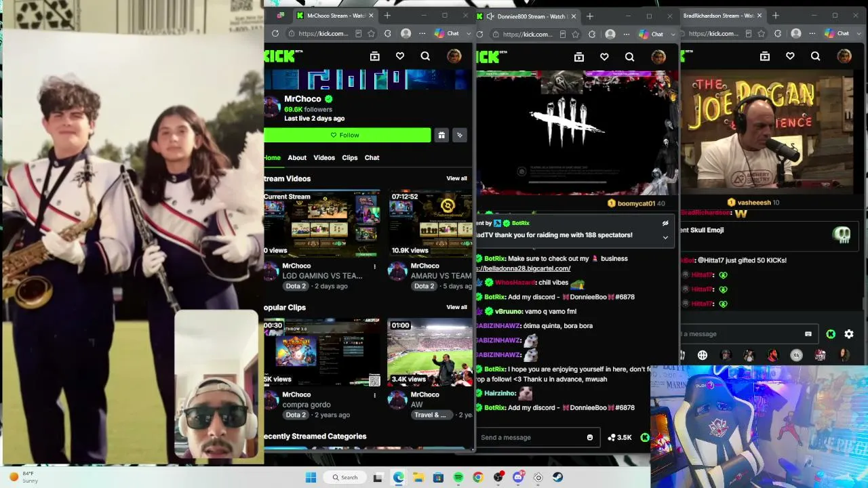
Task: Open belladonna28.bigcartel.com link in chat
Action: 524,268
